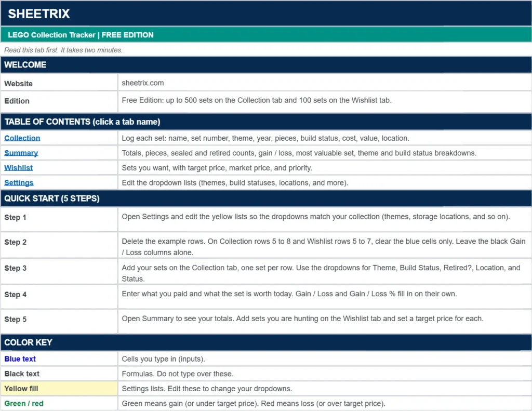The width and height of the screenshot is (532, 411).
Task: Select the 'Add your sets on the Collection tab' cell
Action: click(x=325, y=271)
